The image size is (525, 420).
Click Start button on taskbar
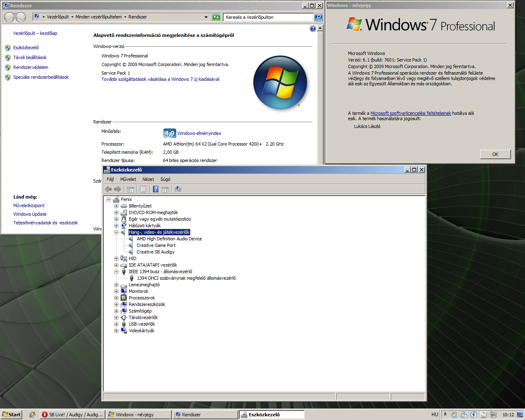coord(11,415)
